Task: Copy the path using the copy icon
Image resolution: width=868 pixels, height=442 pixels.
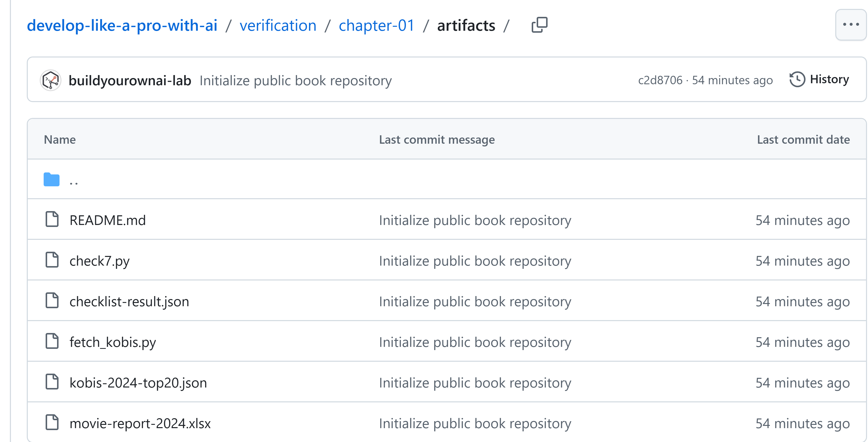Action: pos(539,25)
